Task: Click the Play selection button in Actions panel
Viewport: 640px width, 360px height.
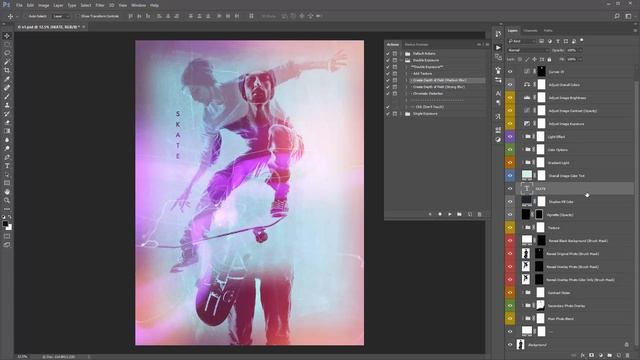Action: click(x=450, y=214)
